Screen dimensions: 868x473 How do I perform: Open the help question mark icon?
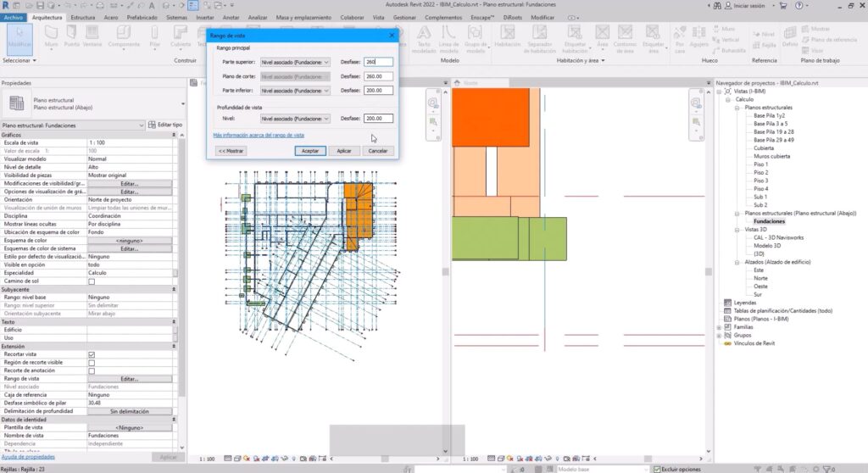pyautogui.click(x=798, y=6)
